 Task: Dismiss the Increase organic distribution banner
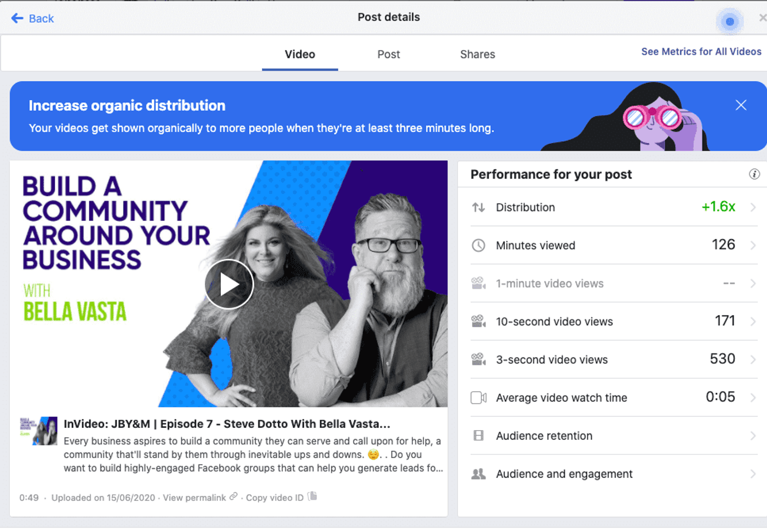[741, 105]
